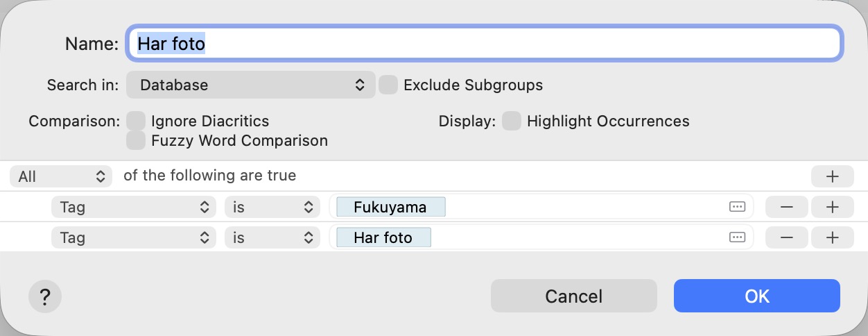Click the help question mark button
Image resolution: width=868 pixels, height=336 pixels.
pyautogui.click(x=45, y=297)
